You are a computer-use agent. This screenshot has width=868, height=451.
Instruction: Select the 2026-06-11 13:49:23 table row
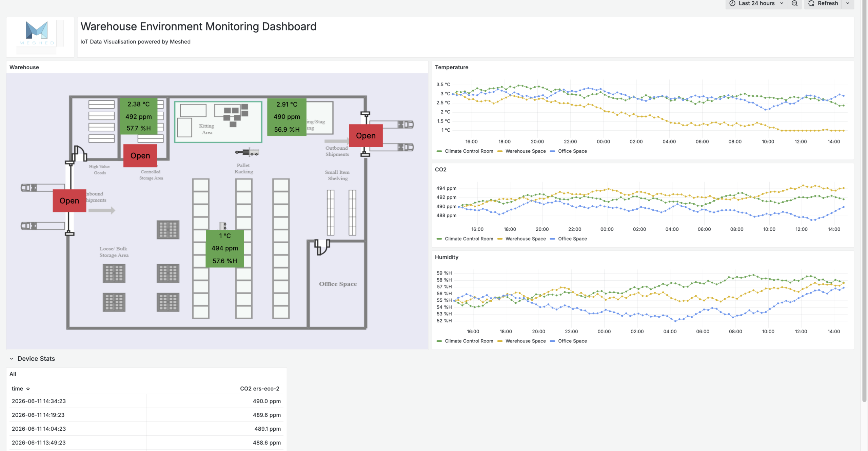pos(146,443)
